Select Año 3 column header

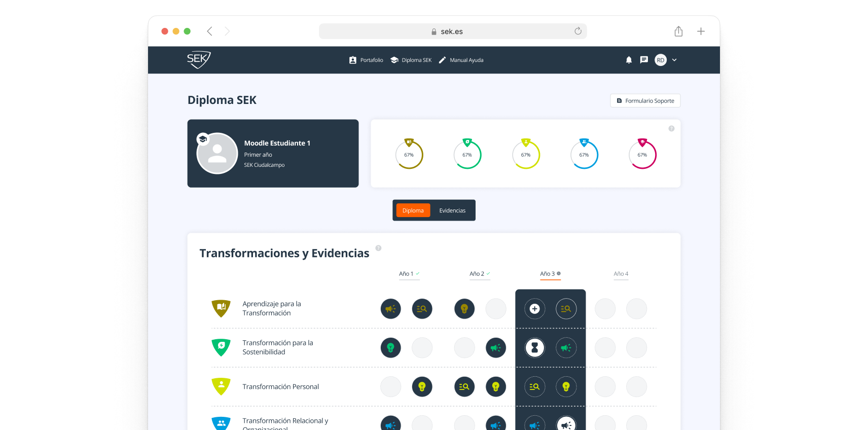(550, 274)
